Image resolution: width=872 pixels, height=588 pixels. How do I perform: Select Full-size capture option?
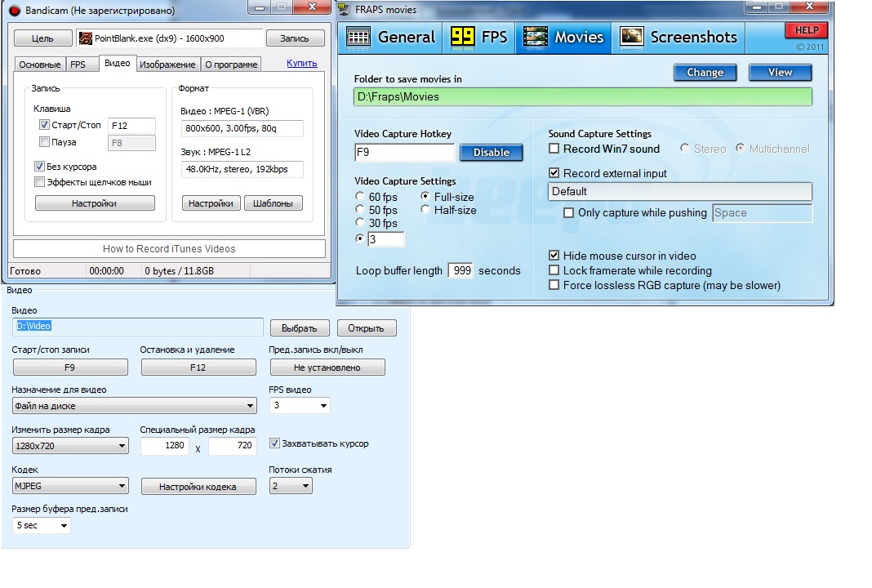(x=425, y=196)
